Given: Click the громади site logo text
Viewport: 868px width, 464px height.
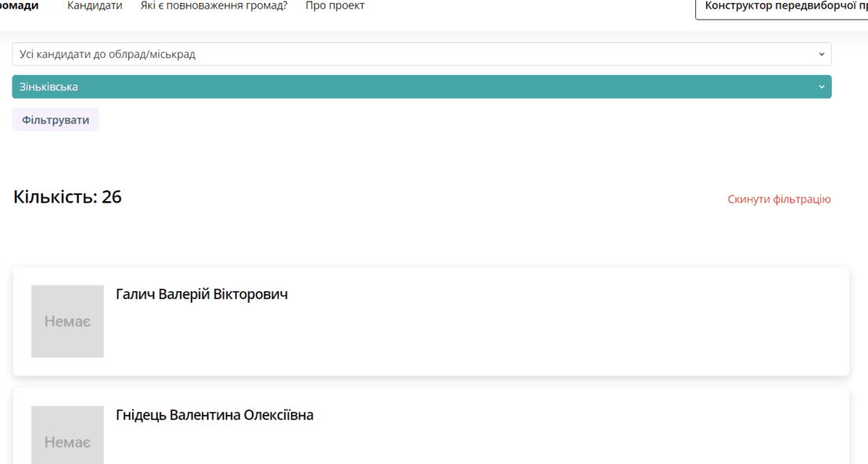Looking at the screenshot, I should point(20,5).
